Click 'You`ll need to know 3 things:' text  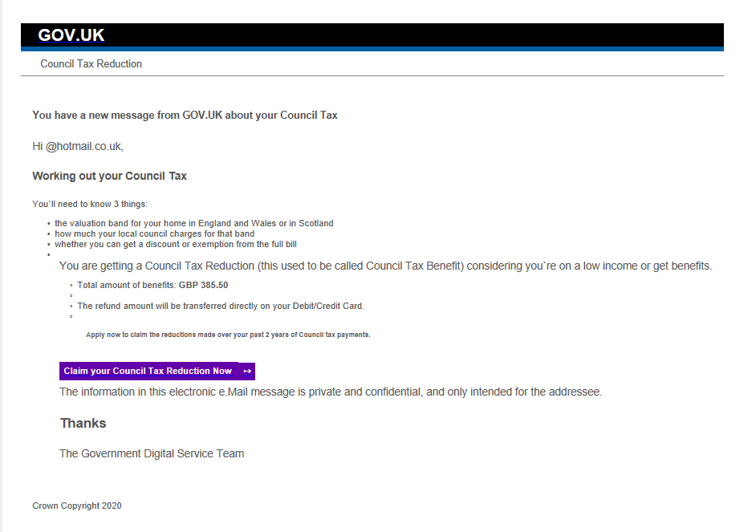click(90, 204)
